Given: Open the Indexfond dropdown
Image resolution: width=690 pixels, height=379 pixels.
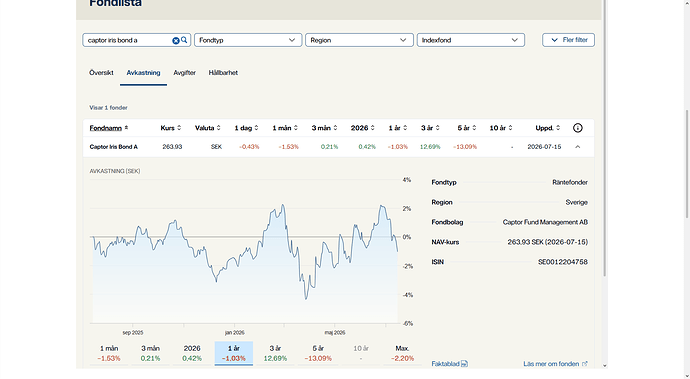Looking at the screenshot, I should point(470,40).
